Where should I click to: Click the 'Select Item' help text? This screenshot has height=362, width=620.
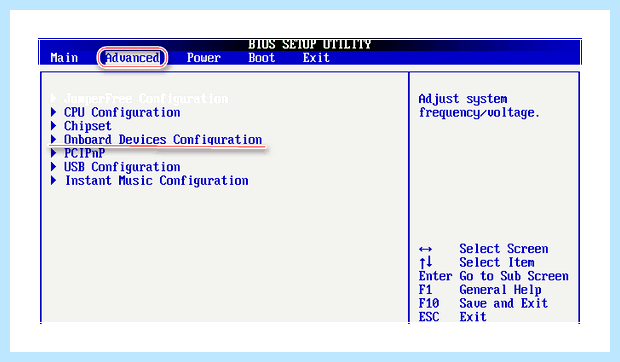pos(497,262)
